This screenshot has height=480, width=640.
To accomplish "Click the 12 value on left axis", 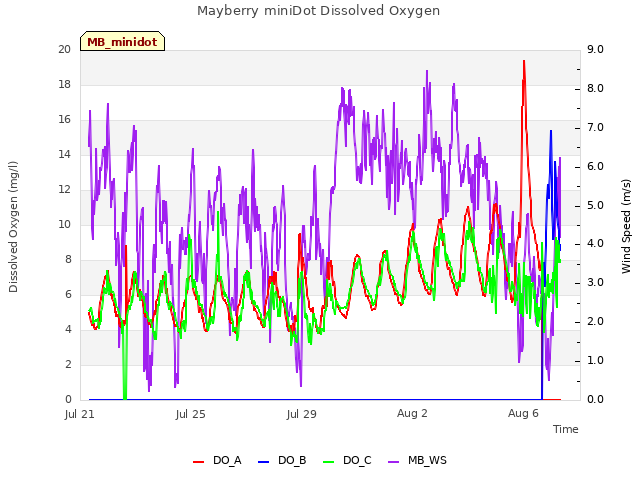I will 64,189.
